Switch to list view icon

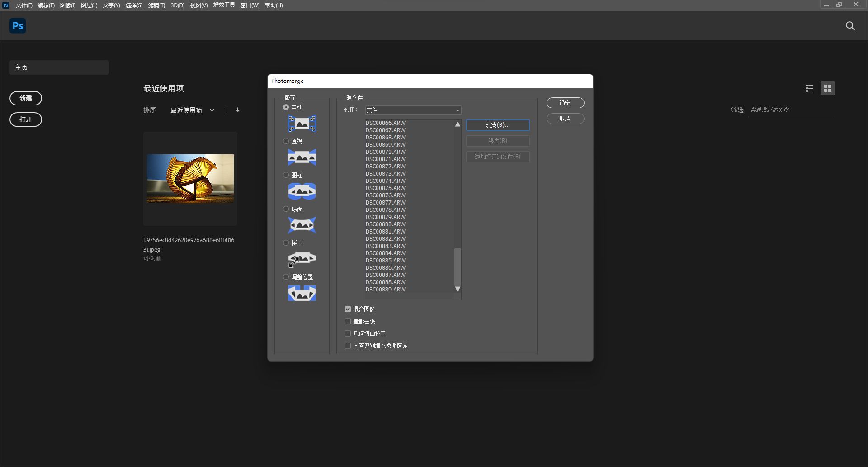[x=809, y=89]
